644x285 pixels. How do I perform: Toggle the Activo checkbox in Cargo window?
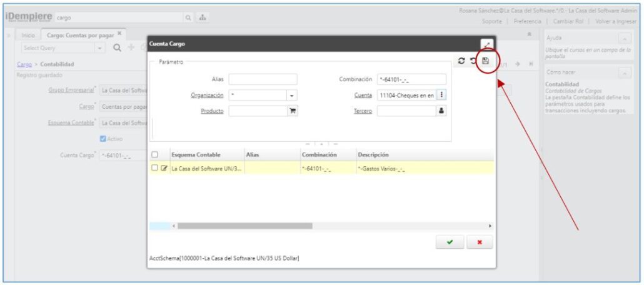click(x=103, y=139)
